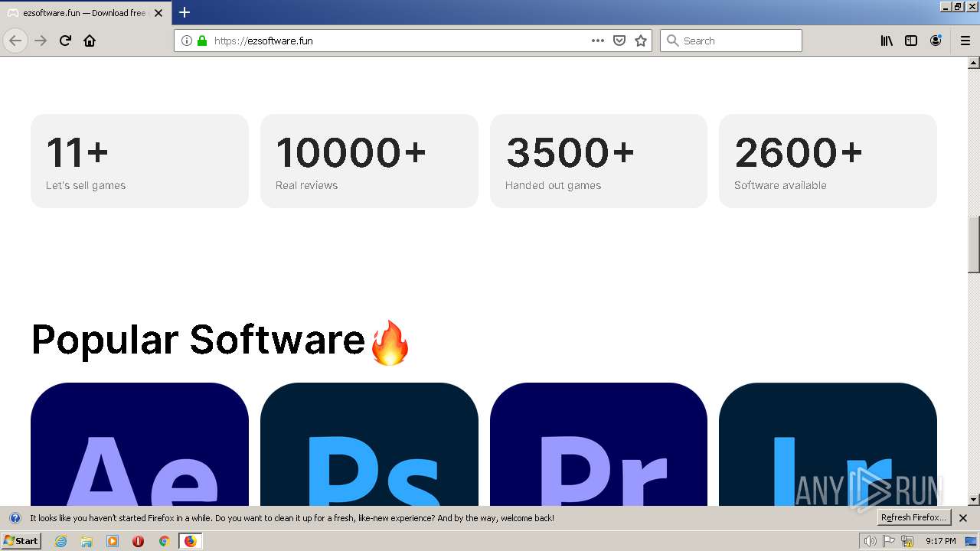Launch Internet Explorer from the taskbar
The image size is (980, 551).
pyautogui.click(x=61, y=541)
